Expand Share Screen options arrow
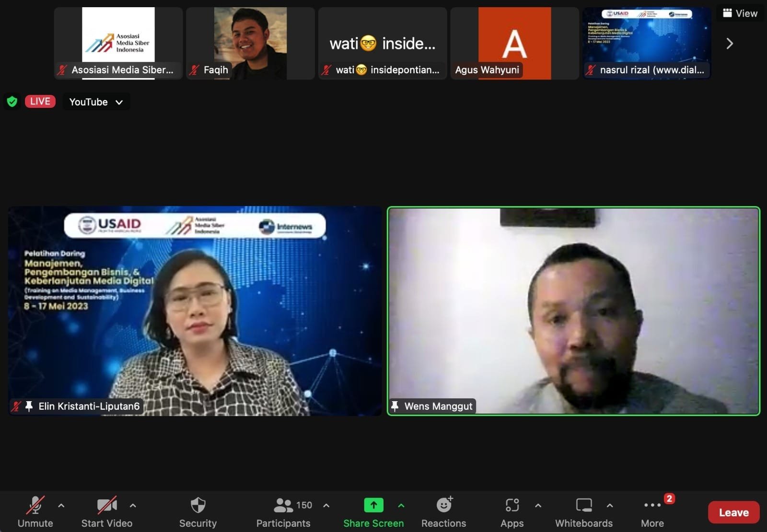This screenshot has width=767, height=532. point(401,505)
